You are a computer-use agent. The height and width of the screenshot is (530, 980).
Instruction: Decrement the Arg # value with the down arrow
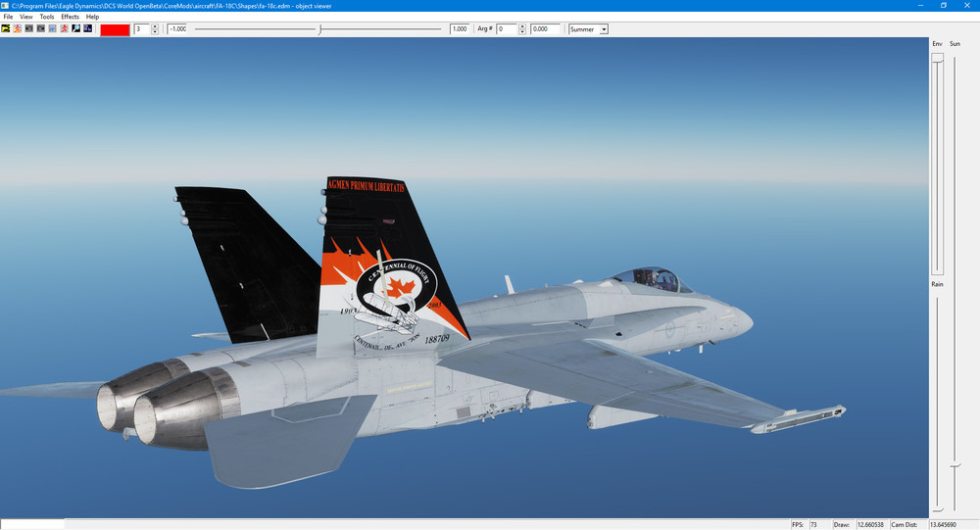522,31
